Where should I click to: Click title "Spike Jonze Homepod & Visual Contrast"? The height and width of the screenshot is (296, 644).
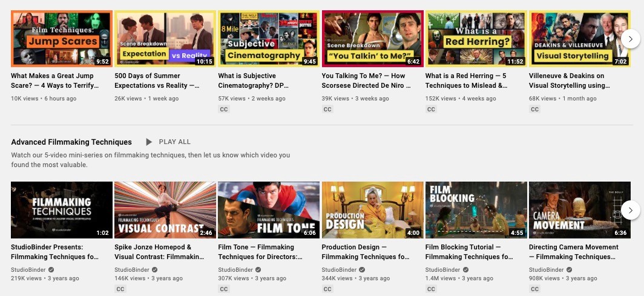(x=159, y=252)
